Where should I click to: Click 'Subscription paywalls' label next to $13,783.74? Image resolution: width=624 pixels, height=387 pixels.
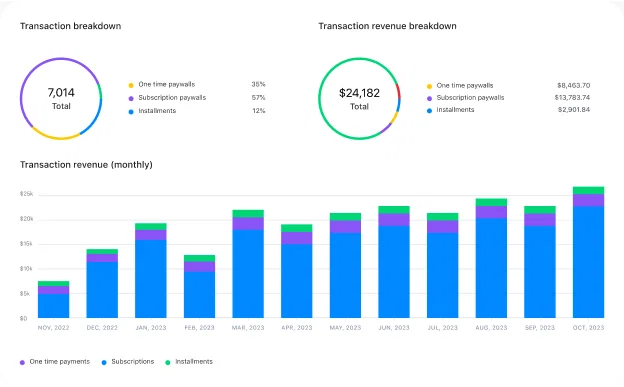470,98
